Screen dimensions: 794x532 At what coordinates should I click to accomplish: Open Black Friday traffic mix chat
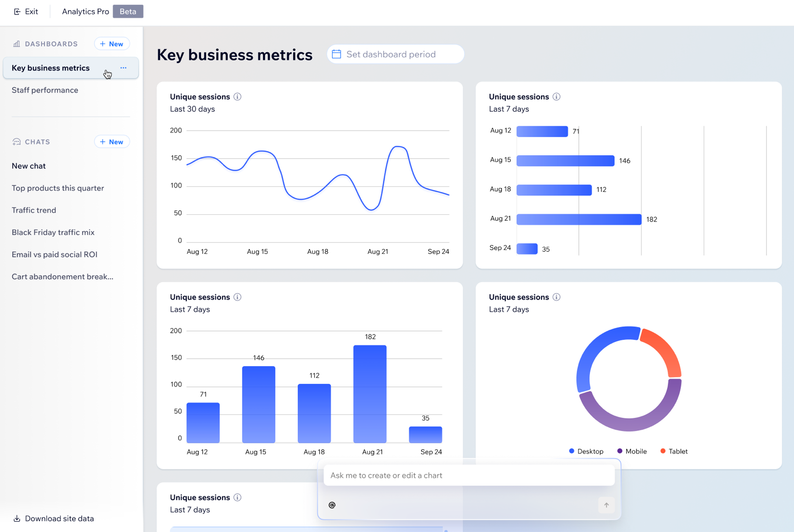point(53,233)
